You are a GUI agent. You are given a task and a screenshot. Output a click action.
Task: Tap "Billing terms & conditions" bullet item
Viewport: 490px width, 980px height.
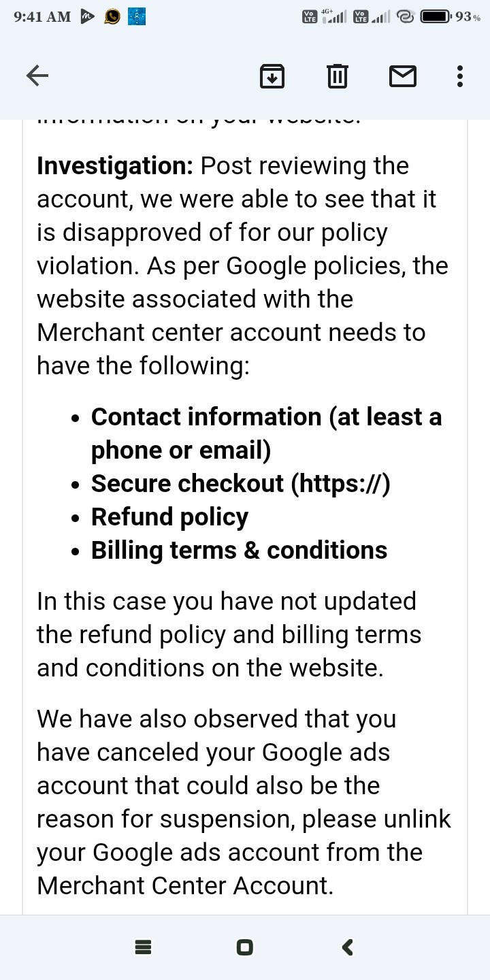239,550
